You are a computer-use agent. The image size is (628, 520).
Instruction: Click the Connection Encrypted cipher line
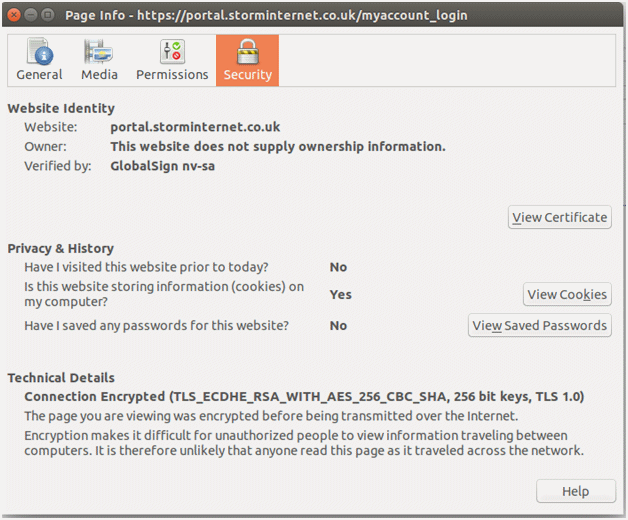pos(304,397)
